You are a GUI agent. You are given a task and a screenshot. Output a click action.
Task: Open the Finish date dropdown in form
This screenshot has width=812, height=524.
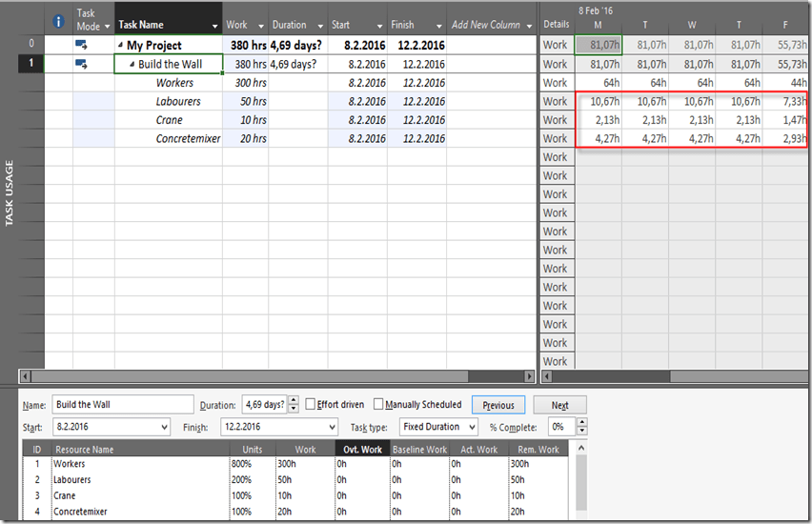[x=331, y=427]
